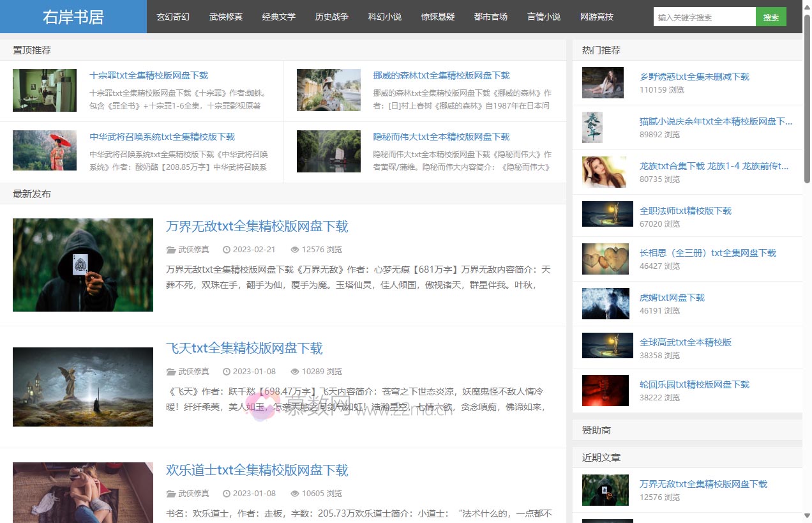Click the clock icon next to 2023-02-21
Screen dimensions: 812x523
(226, 250)
